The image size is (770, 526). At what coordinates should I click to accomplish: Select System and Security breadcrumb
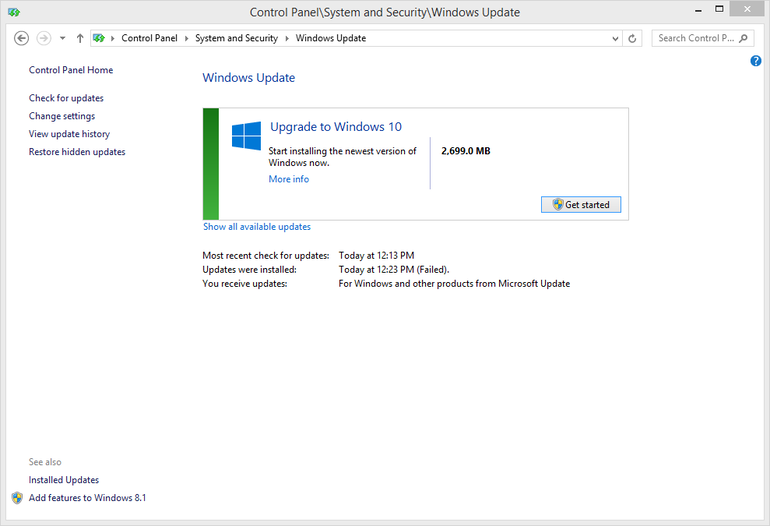236,38
